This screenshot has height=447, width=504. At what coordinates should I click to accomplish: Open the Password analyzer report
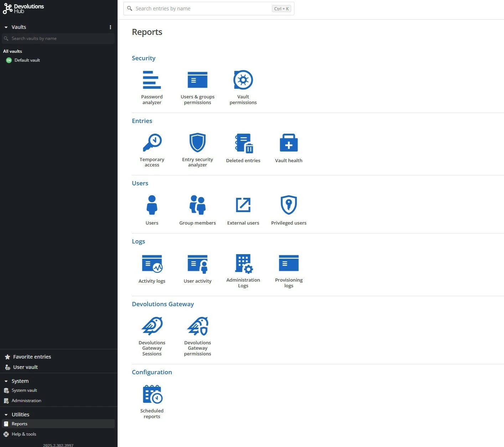click(x=152, y=88)
